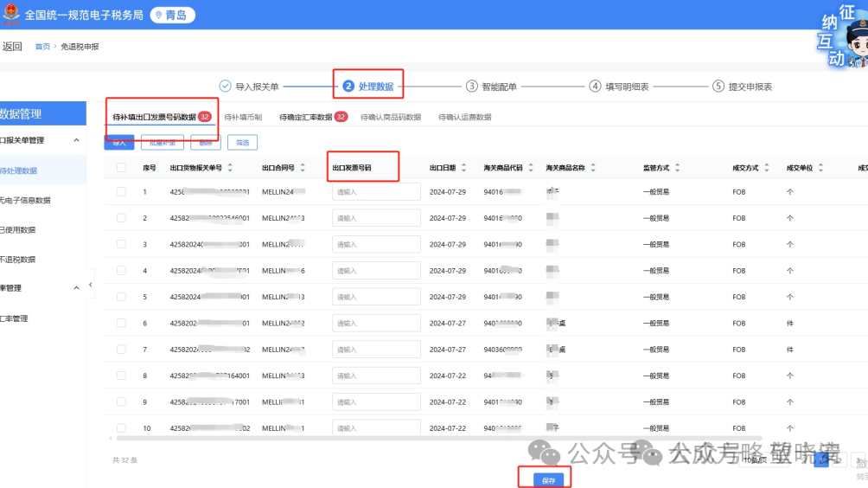The height and width of the screenshot is (488, 868).
Task: Focus 出口发票号码 input in row 9
Action: point(376,402)
